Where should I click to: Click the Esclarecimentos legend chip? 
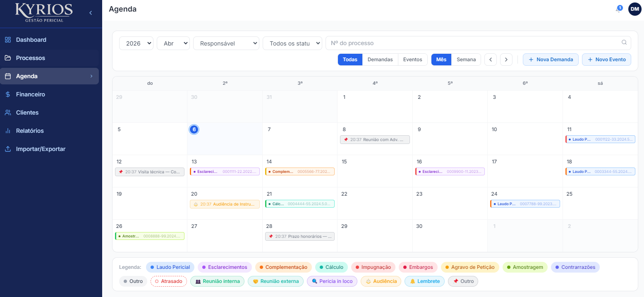tap(225, 267)
